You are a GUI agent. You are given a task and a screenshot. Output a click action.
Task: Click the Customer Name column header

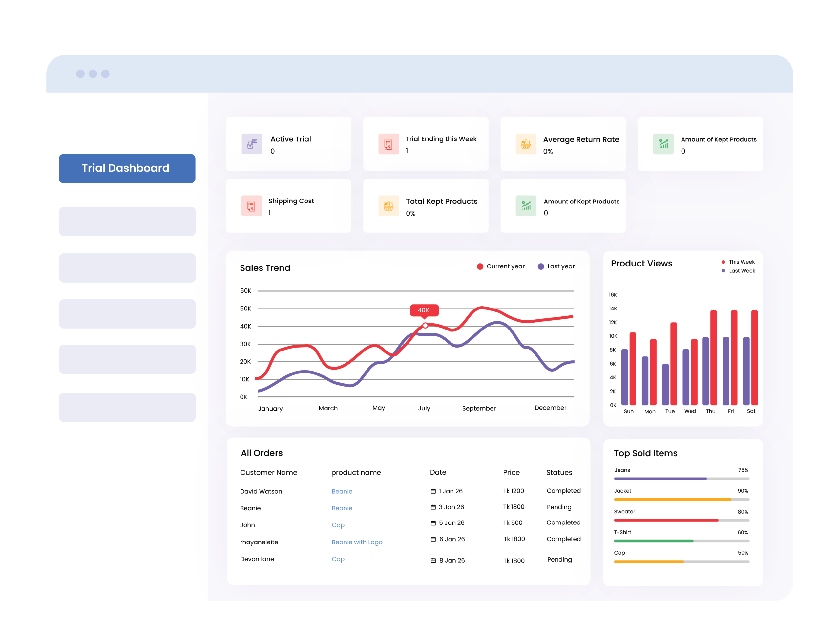pos(268,472)
